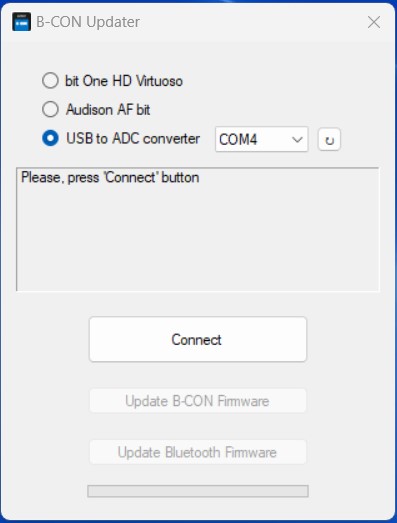Refresh the COM port list
The image size is (397, 523).
[329, 139]
